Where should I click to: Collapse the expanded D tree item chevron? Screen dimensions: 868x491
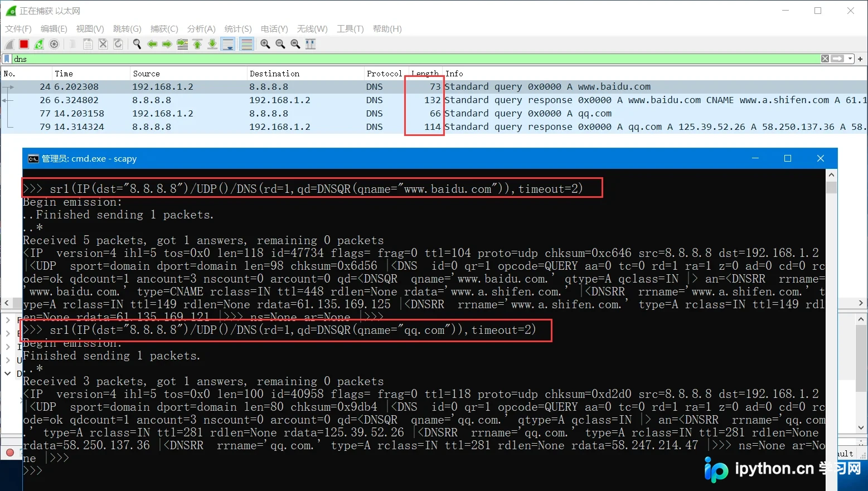[x=8, y=373]
